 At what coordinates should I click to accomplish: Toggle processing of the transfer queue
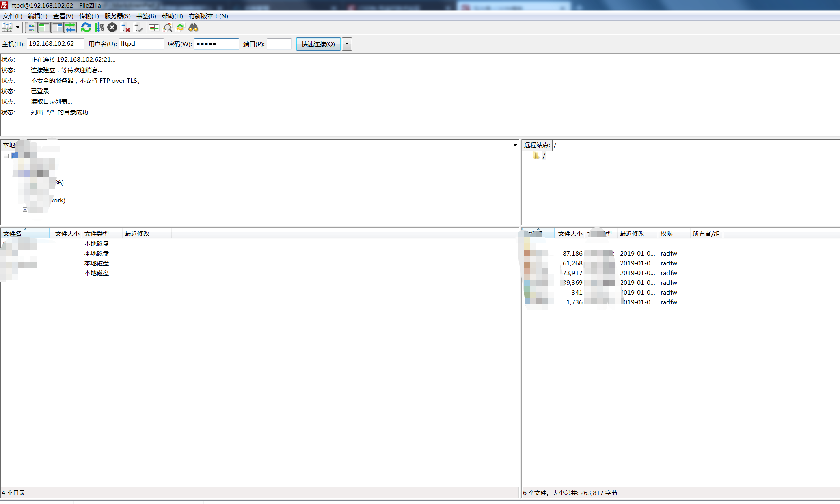click(99, 28)
